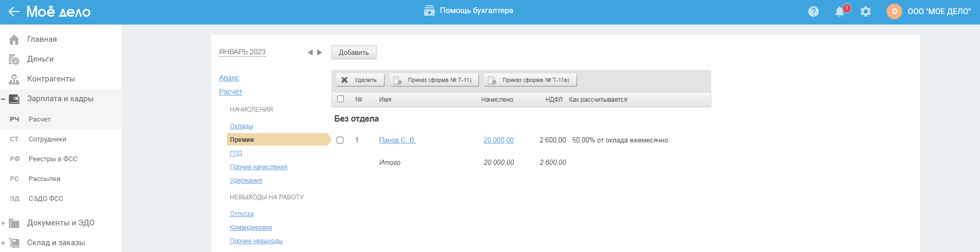Image resolution: width=980 pixels, height=252 pixels.
Task: Select Отпуска in the left list
Action: (242, 214)
